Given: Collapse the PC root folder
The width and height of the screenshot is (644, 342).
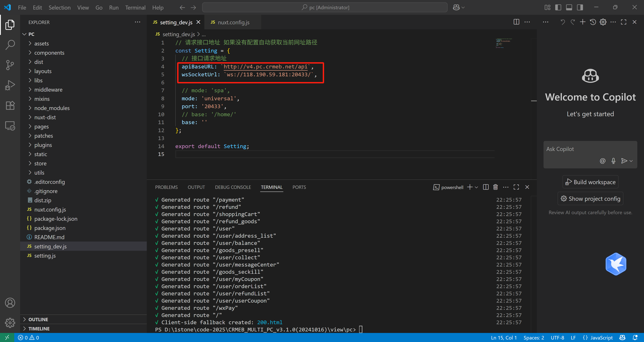Looking at the screenshot, I should coord(24,34).
